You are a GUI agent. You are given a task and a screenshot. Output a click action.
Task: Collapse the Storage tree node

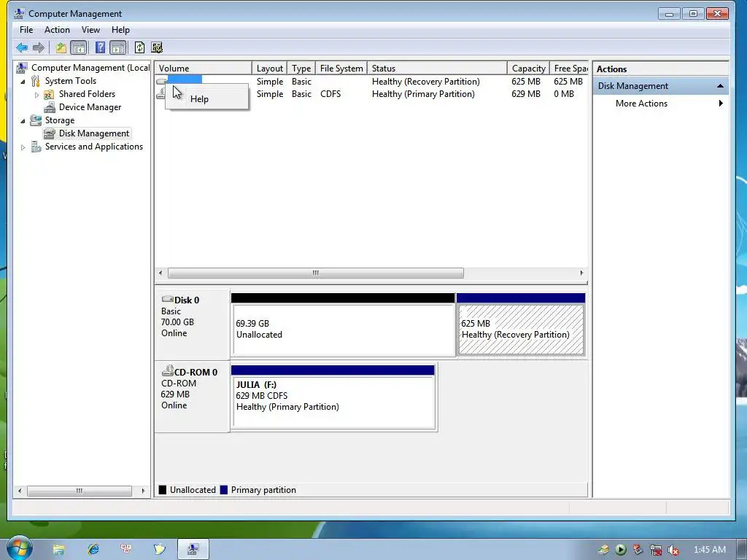tap(23, 121)
